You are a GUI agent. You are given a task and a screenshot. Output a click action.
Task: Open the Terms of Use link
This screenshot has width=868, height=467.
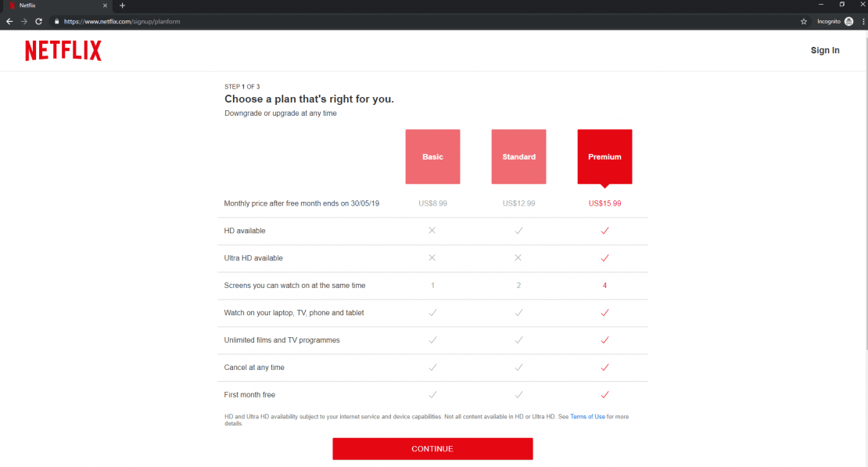[587, 417]
